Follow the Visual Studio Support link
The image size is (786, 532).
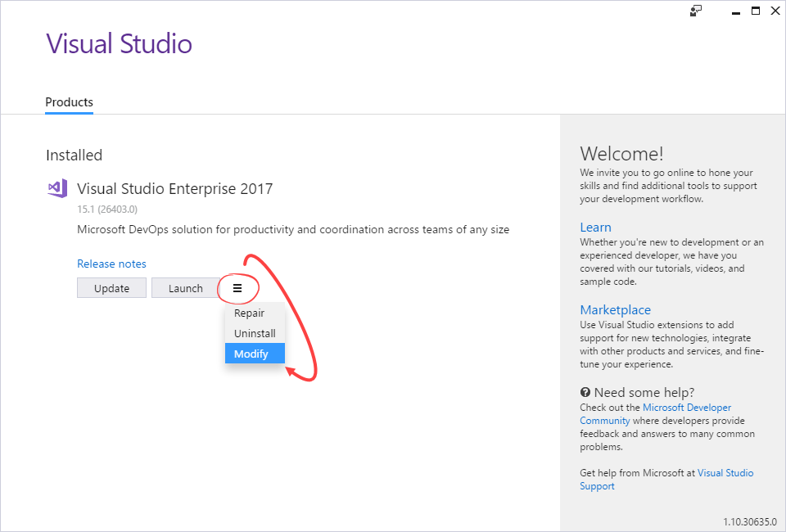[x=666, y=480]
